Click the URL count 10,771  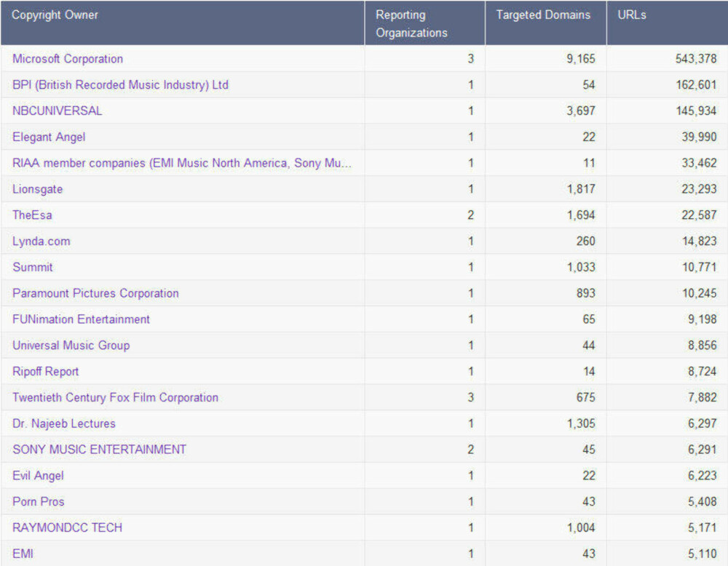[x=699, y=267]
